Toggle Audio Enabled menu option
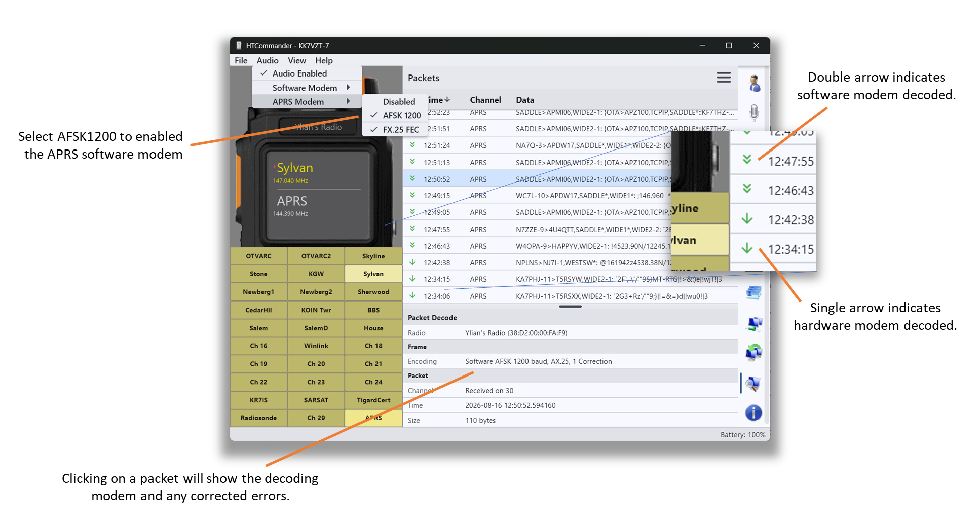Screen dimensions: 980x526 (307, 73)
